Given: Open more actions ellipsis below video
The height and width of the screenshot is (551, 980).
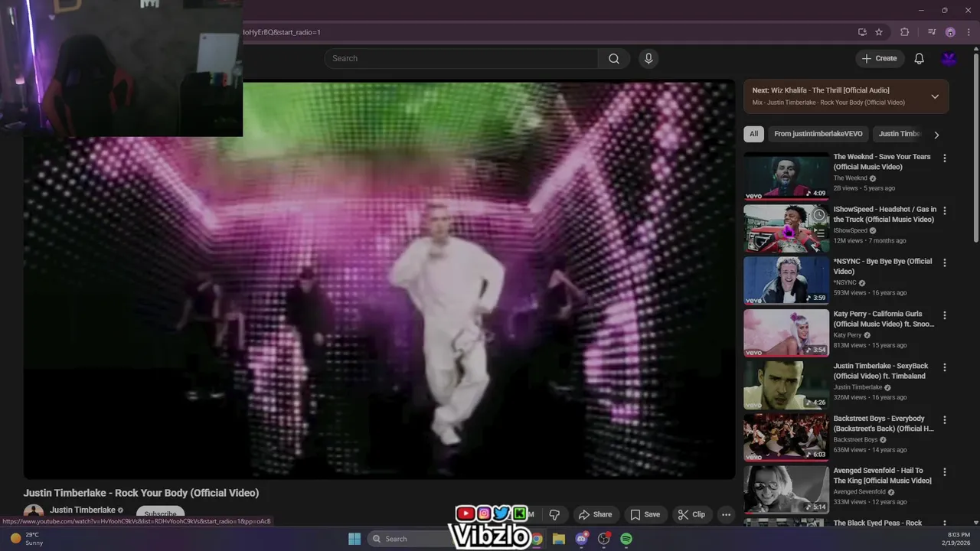Looking at the screenshot, I should point(726,514).
